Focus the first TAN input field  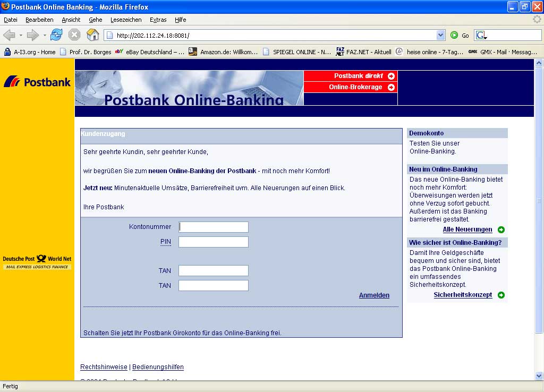[x=214, y=270]
